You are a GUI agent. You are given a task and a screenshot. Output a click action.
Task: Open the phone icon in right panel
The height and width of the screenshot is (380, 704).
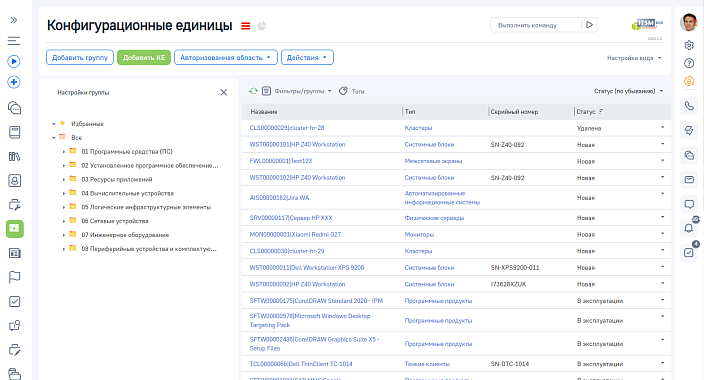[689, 106]
